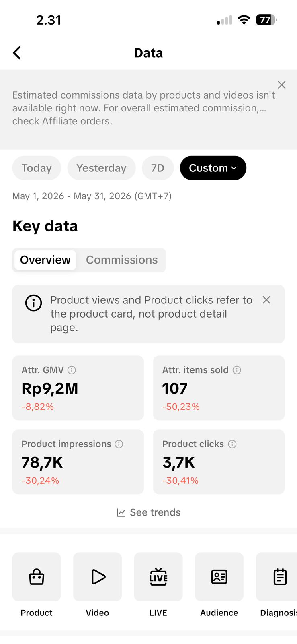Viewport: 297px width, 644px height.
Task: Dismiss the estimated commissions banner
Action: pyautogui.click(x=282, y=85)
